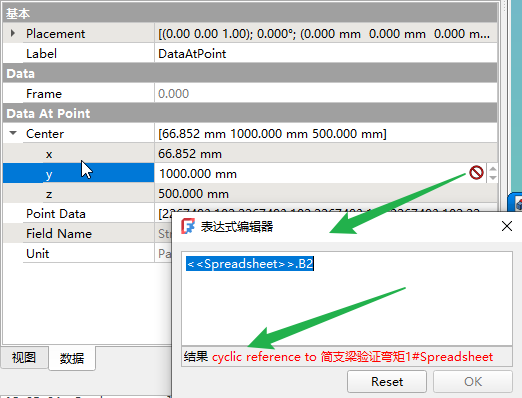Collapse the Center property group
The image size is (522, 398).
[13, 133]
